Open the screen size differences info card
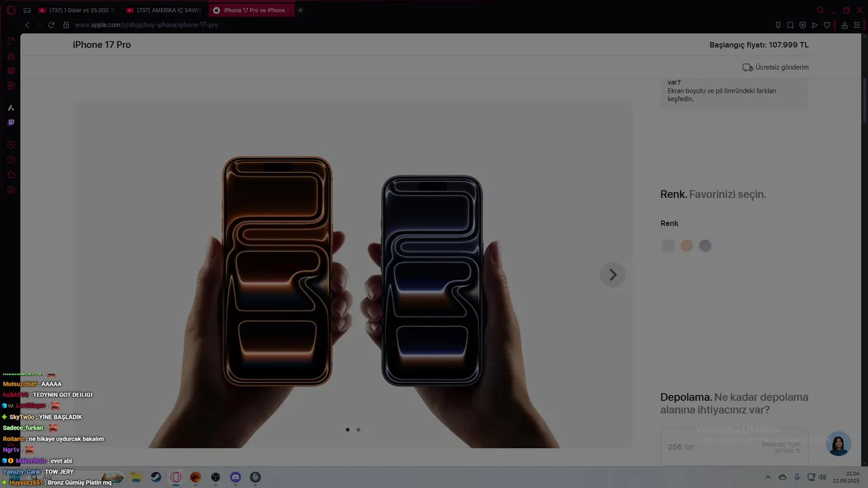 (734, 94)
